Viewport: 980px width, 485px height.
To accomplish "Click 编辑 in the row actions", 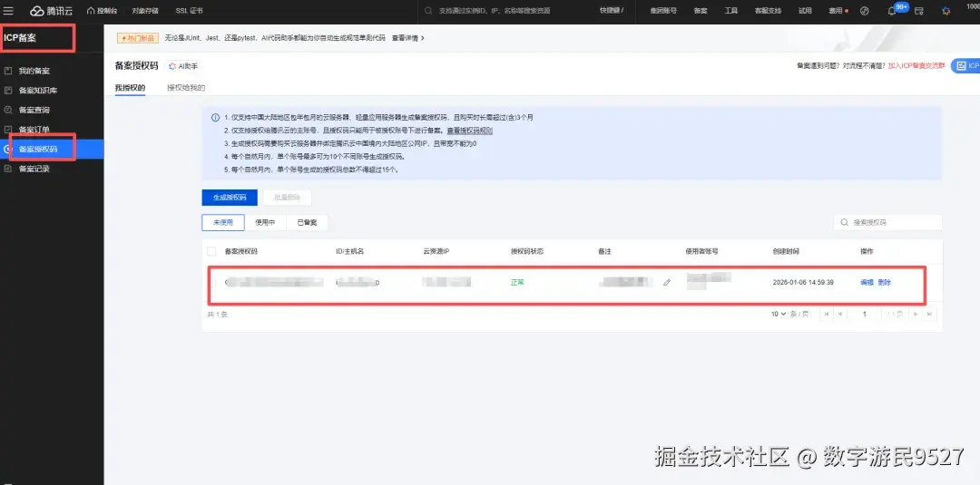I will tap(867, 283).
